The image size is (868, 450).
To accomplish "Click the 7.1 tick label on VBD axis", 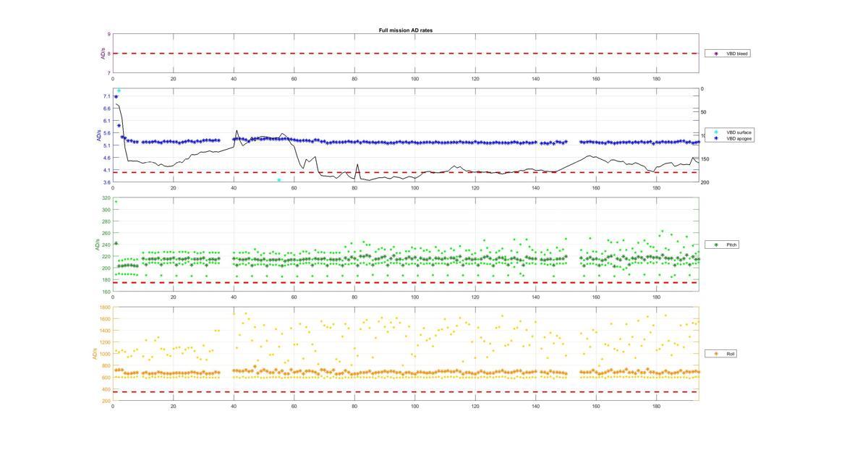I will click(107, 96).
